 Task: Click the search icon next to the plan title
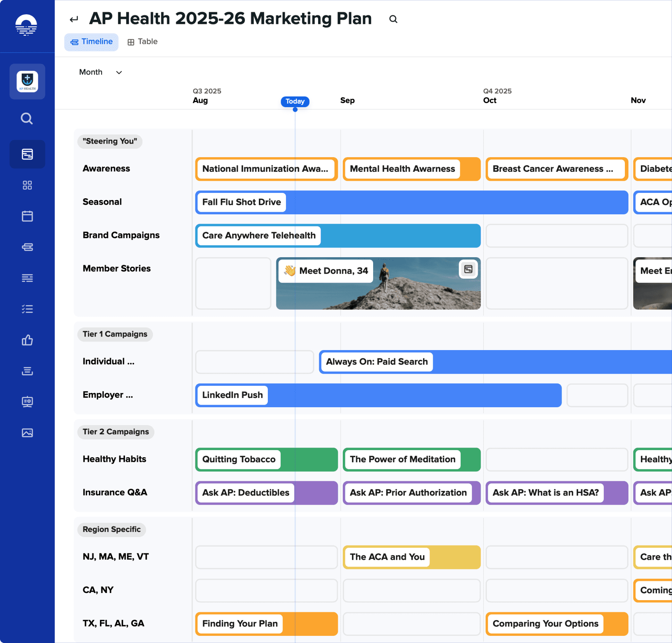(x=393, y=19)
